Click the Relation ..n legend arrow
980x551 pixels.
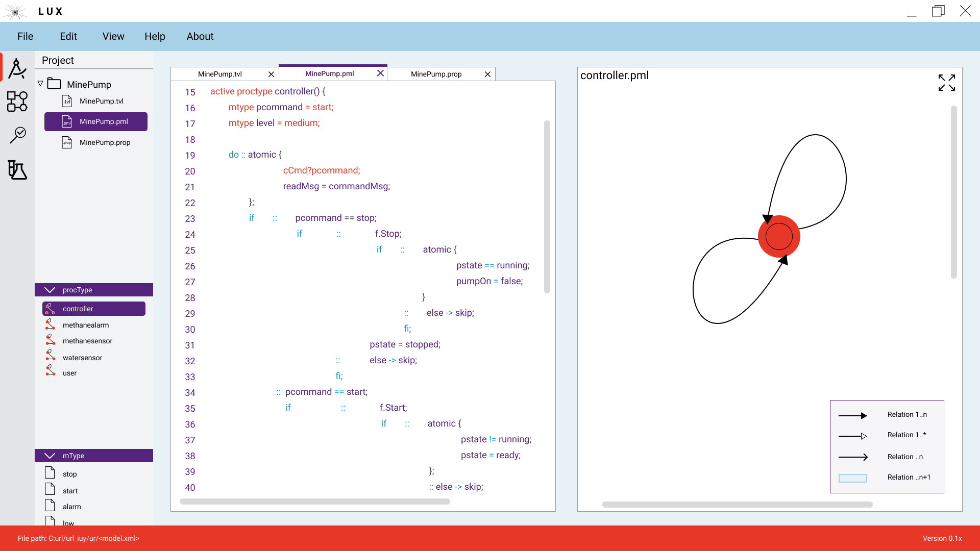852,457
